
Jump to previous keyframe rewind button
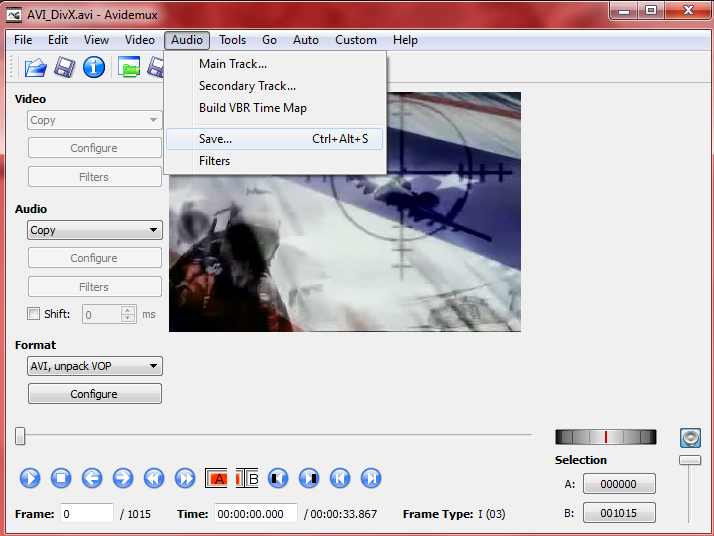point(154,478)
